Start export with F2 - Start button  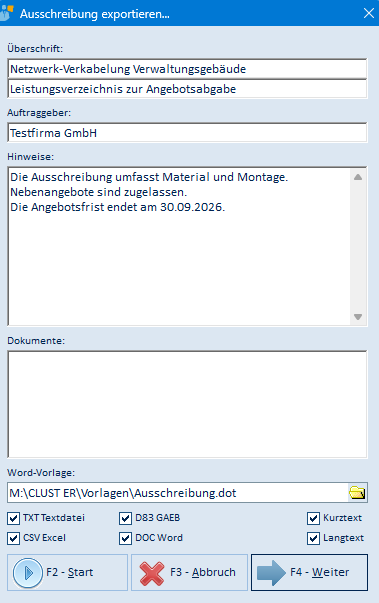tap(67, 572)
